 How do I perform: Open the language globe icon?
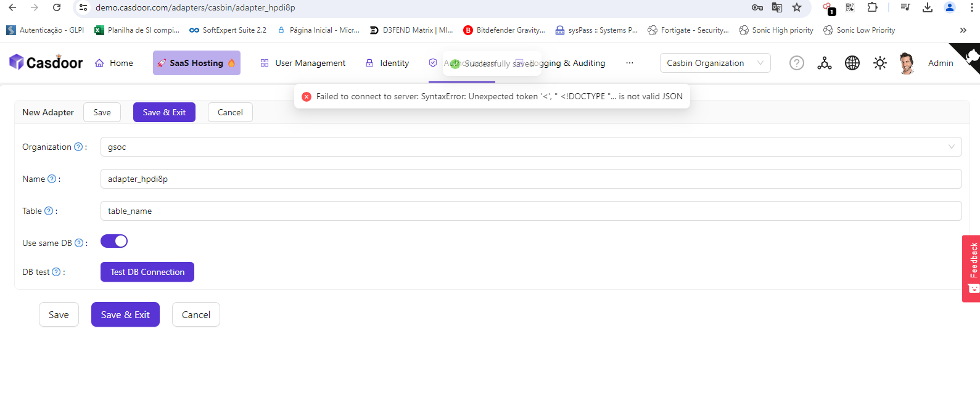pos(852,63)
